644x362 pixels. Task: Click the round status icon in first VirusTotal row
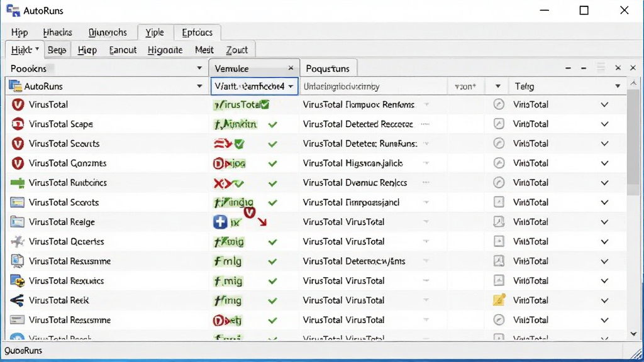pos(499,104)
